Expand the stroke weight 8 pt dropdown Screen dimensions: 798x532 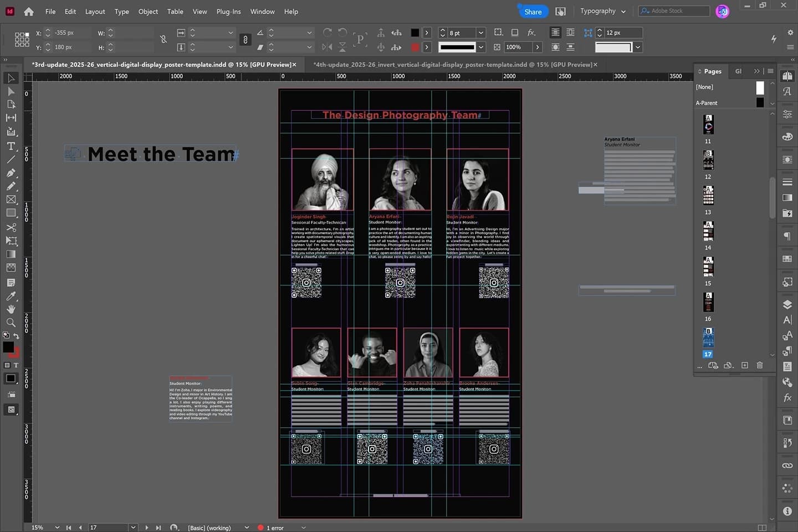481,33
